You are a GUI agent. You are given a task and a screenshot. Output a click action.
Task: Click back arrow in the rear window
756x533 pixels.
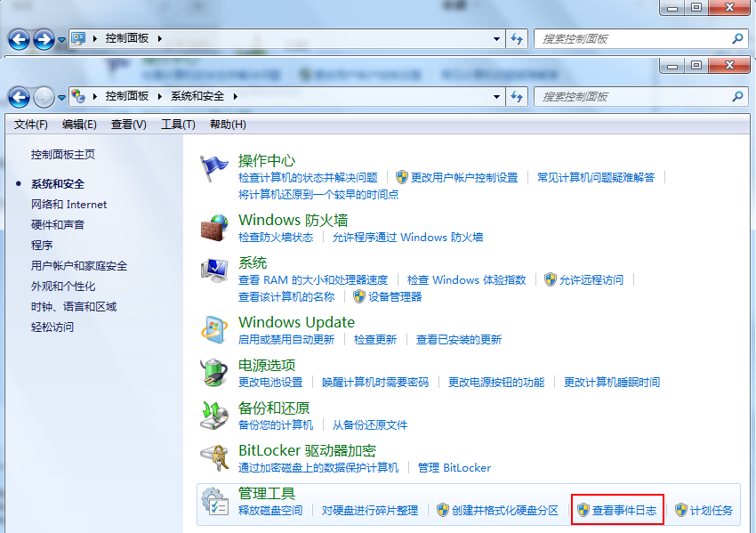coord(19,39)
